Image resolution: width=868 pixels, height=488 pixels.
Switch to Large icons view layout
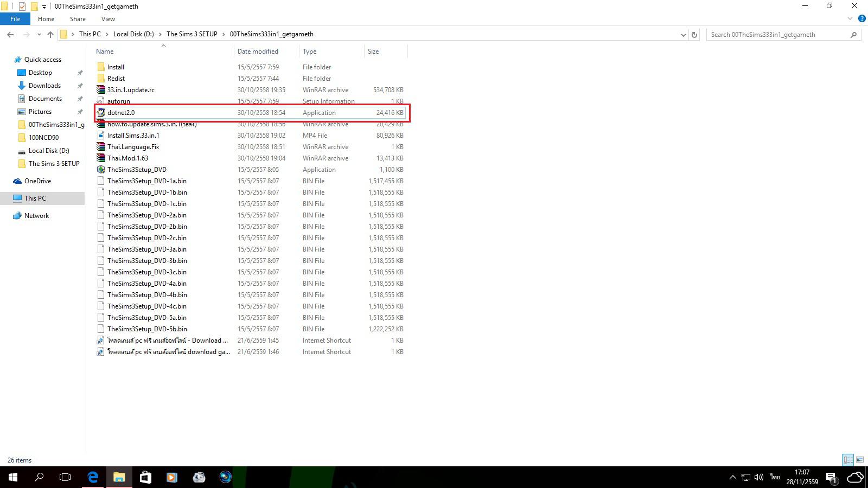pos(860,460)
